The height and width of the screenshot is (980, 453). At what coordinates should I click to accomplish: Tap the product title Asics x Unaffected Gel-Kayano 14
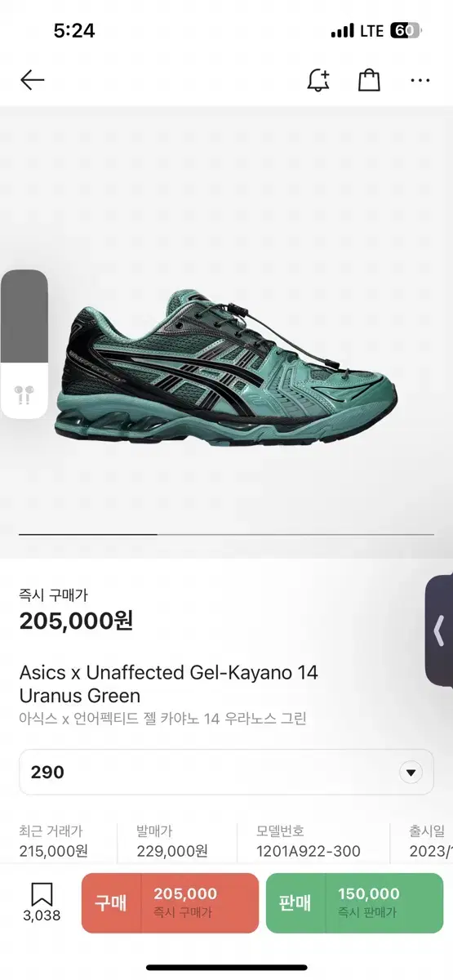tap(169, 673)
